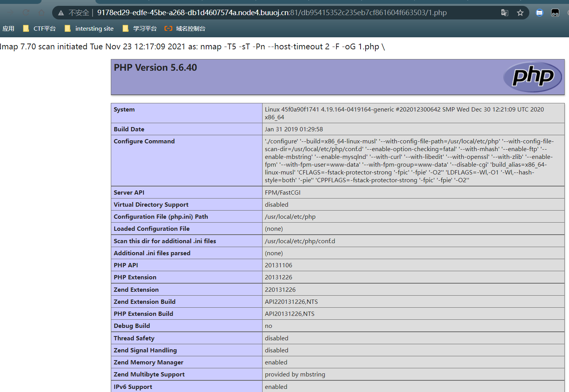Click the 'Thread Safety' row label
The height and width of the screenshot is (392, 569).
point(134,338)
